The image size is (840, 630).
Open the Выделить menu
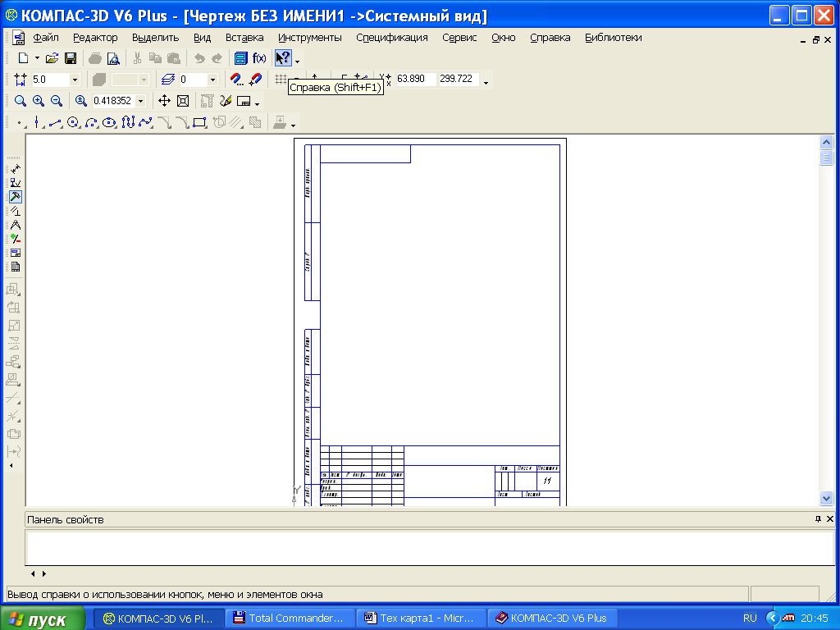click(x=155, y=38)
